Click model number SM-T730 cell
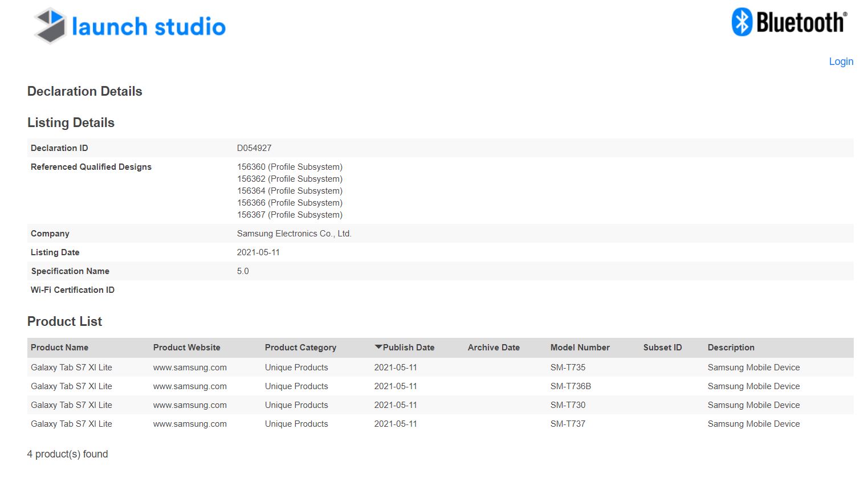This screenshot has width=868, height=482. click(x=568, y=405)
